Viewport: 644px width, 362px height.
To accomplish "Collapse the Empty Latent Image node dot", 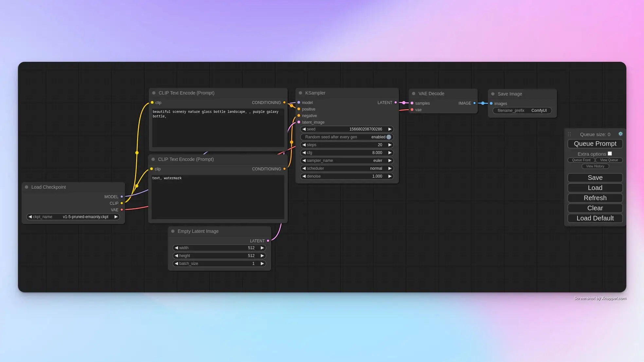I will coord(173,231).
